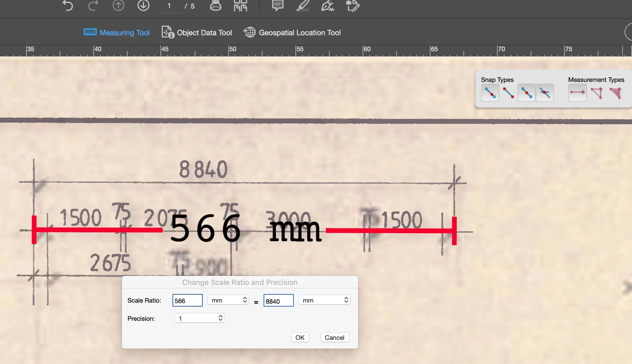Image resolution: width=632 pixels, height=364 pixels.
Task: Open the right scale unit mm dropdown
Action: click(325, 300)
